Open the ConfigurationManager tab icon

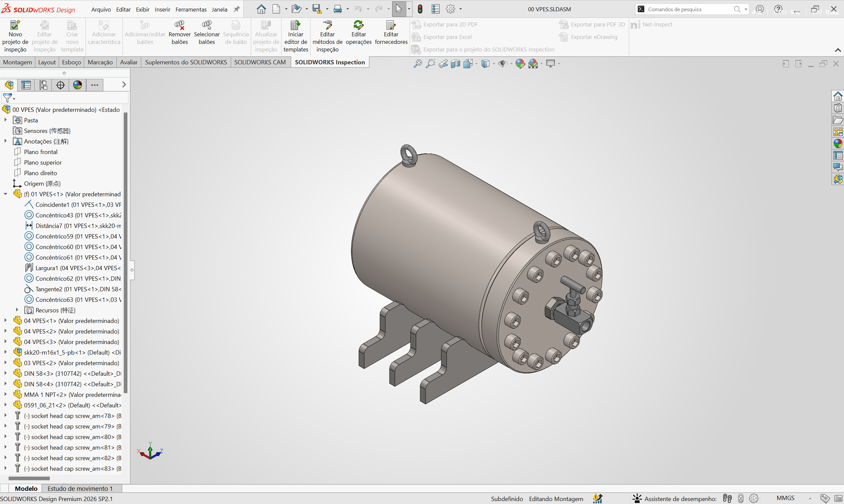43,84
